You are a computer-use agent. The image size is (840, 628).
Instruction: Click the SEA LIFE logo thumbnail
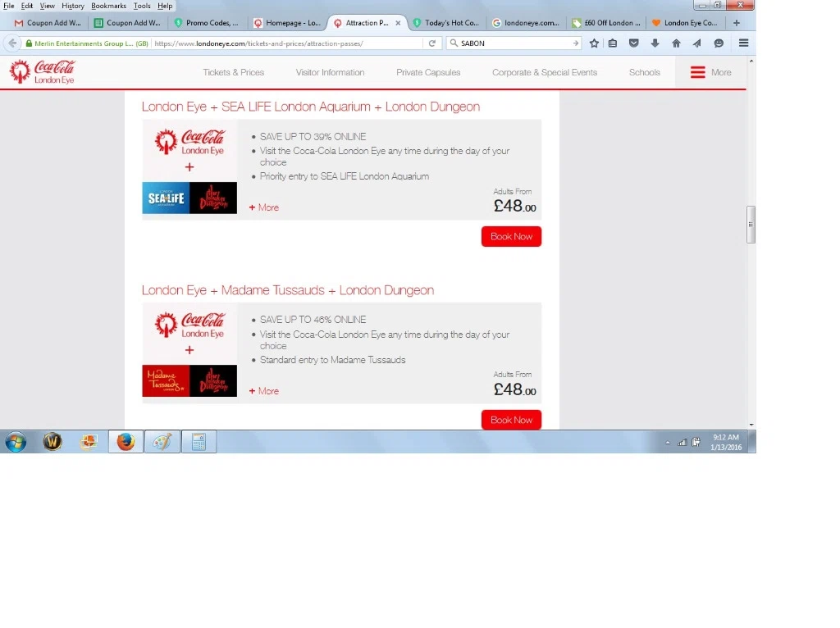[x=166, y=198]
